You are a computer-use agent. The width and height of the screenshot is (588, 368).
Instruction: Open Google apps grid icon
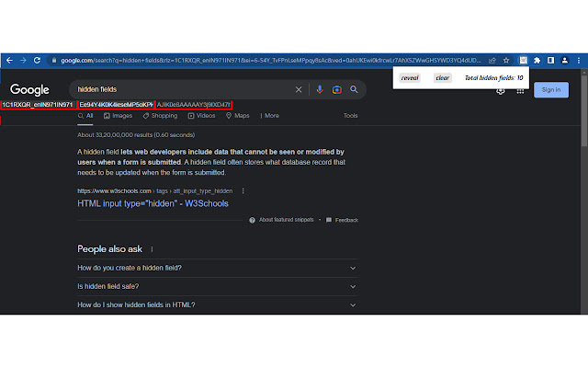click(x=520, y=90)
